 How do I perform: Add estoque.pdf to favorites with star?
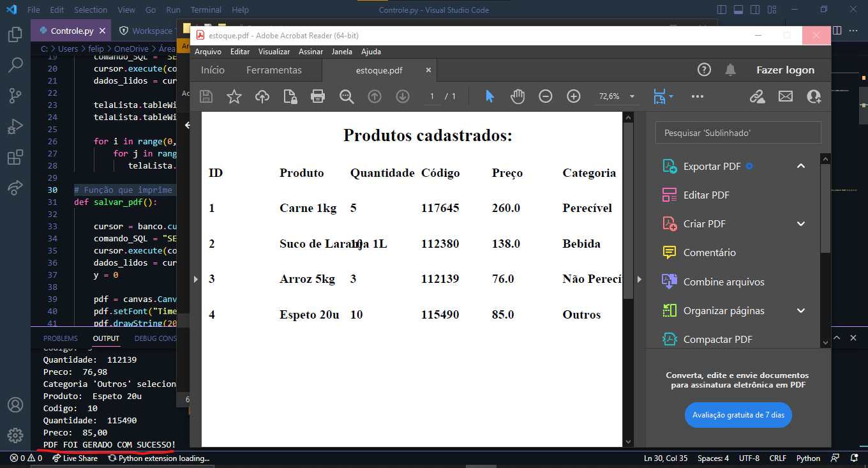coord(234,96)
